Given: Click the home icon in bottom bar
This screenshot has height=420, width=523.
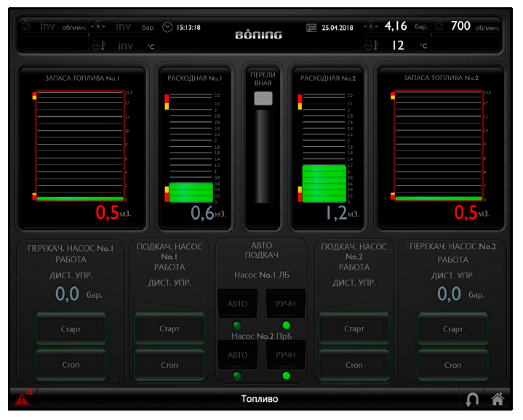Looking at the screenshot, I should 497,398.
